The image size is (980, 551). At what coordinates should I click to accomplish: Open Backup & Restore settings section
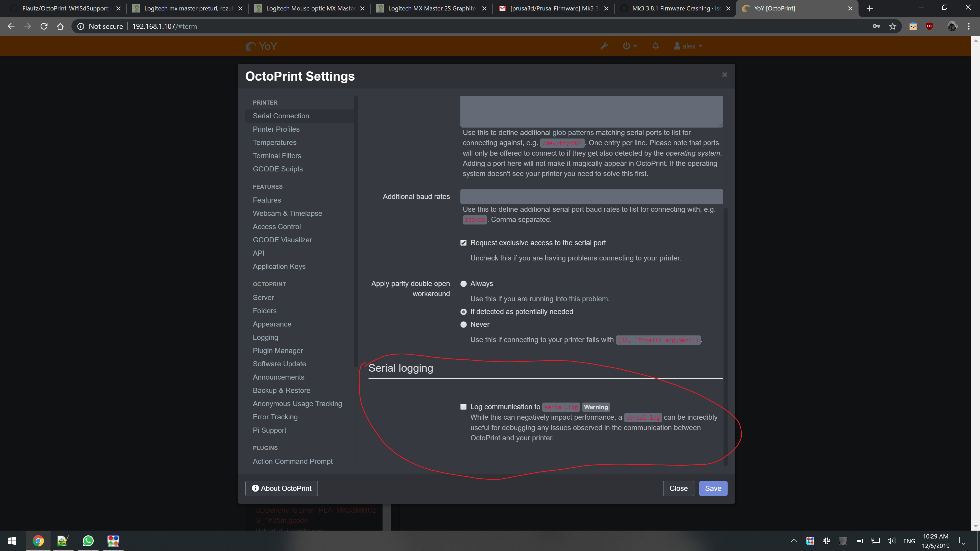pyautogui.click(x=299, y=391)
